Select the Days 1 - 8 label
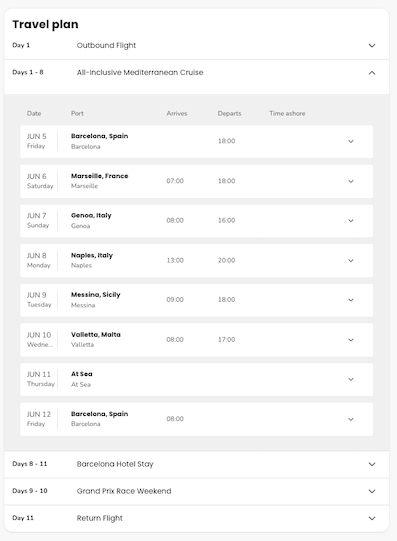Image resolution: width=397 pixels, height=541 pixels. (28, 72)
